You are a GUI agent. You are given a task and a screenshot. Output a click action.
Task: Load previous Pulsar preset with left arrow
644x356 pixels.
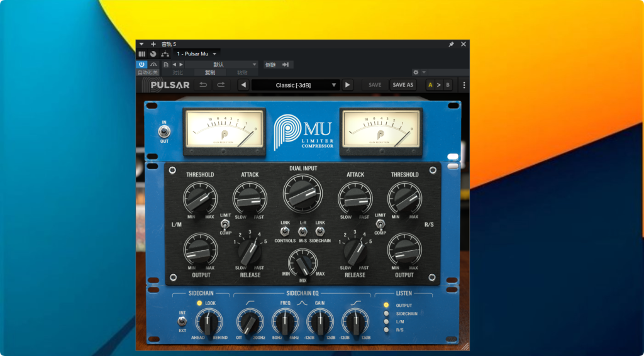244,85
